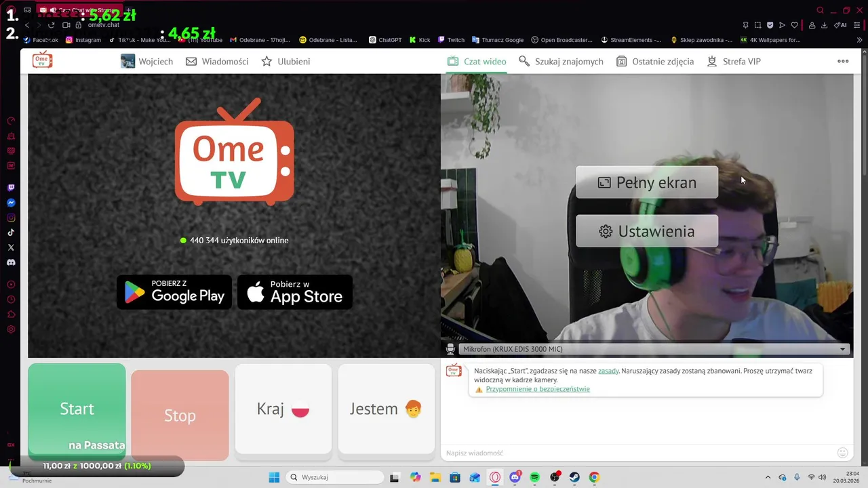This screenshot has width=868, height=488.
Task: Open the emoji picker in chat box
Action: tap(843, 453)
